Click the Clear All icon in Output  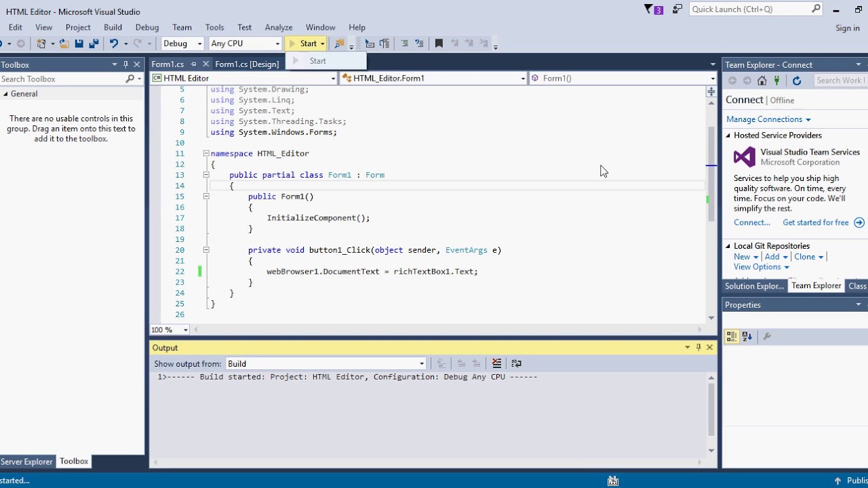(x=496, y=363)
